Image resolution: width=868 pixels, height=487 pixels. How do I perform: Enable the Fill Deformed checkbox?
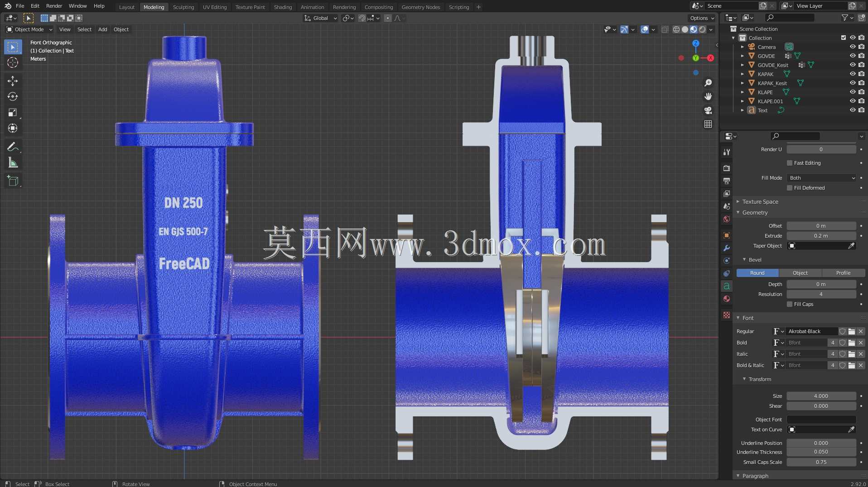(x=790, y=188)
